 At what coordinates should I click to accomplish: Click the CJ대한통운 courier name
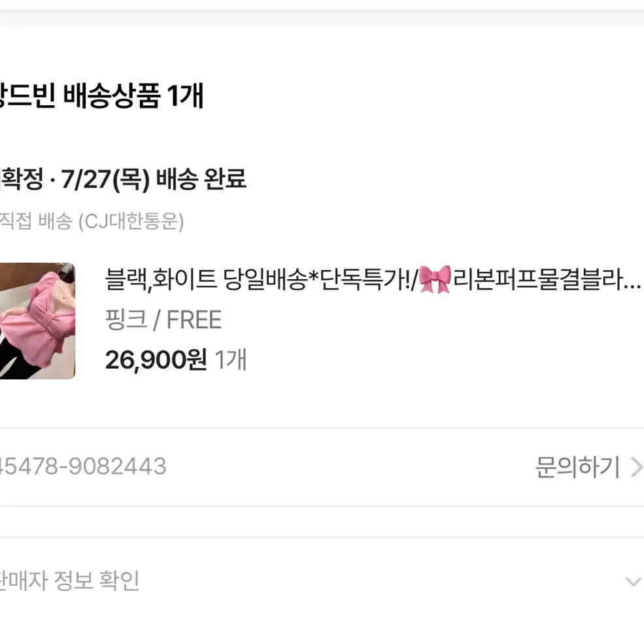(131, 222)
